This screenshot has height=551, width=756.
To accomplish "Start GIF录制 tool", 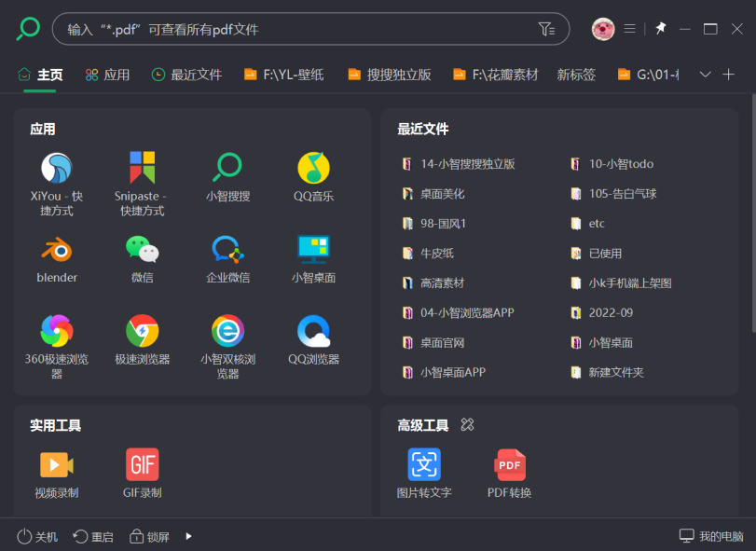I will click(x=142, y=474).
